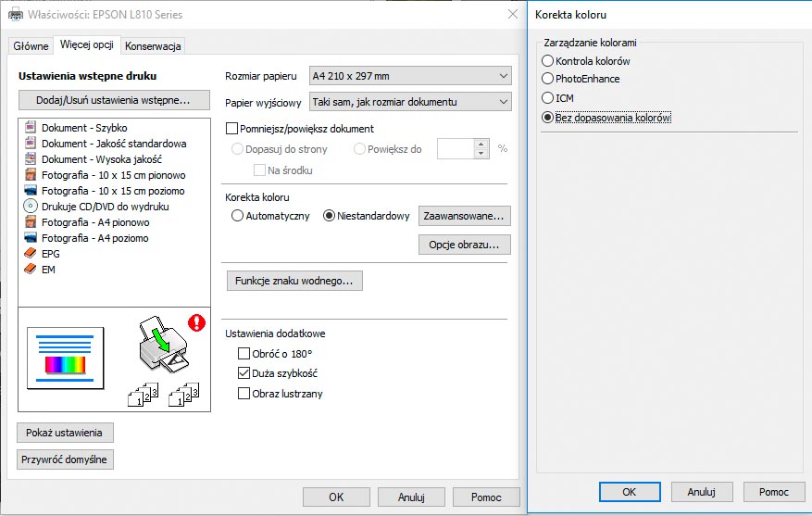Open Funkcje znaku wodnego
The image size is (812, 516).
(294, 281)
